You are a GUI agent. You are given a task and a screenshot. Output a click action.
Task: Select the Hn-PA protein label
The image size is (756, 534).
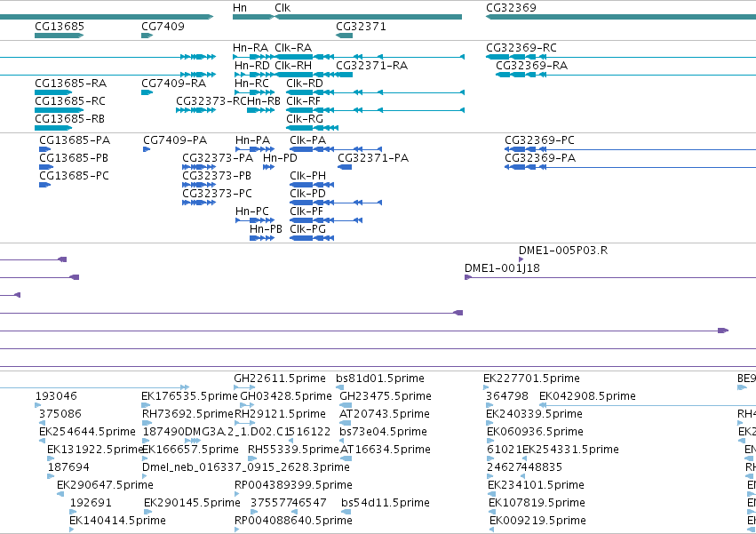252,140
